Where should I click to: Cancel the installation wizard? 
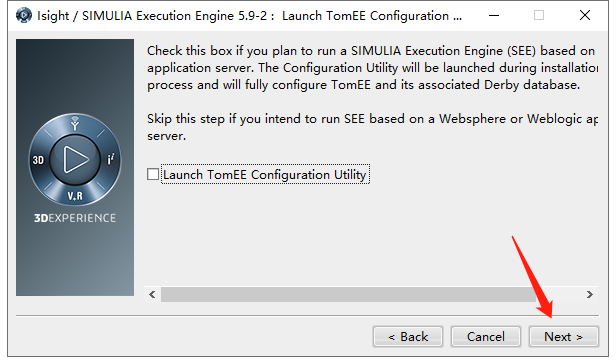pos(486,337)
